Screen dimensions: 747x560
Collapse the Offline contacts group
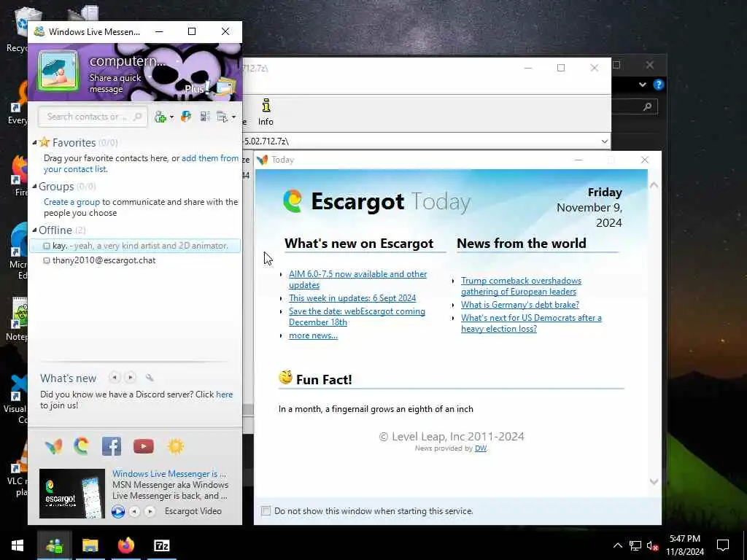[34, 230]
